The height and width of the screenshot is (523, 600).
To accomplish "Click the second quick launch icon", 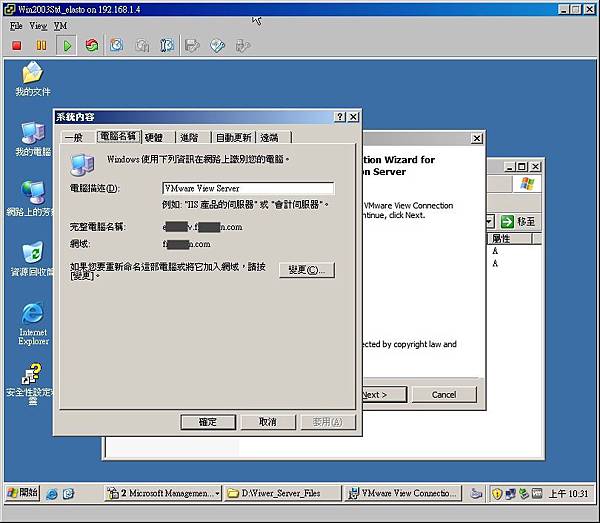I will pyautogui.click(x=68, y=494).
